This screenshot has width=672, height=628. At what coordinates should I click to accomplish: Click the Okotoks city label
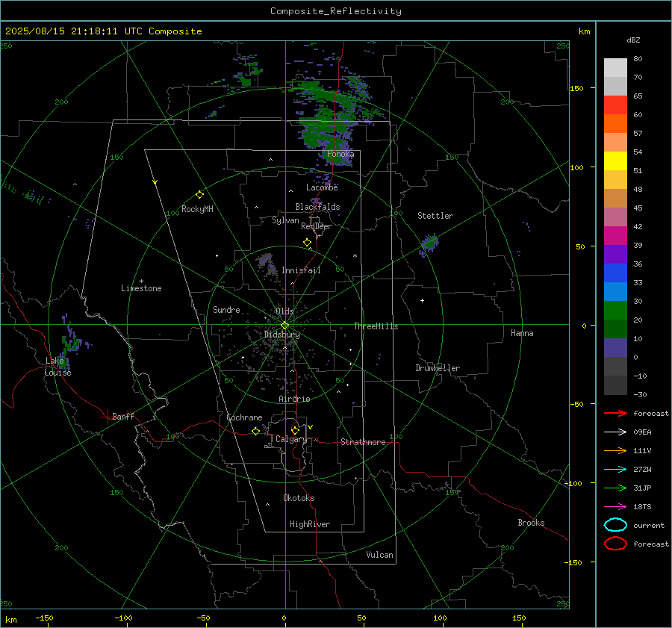(299, 498)
